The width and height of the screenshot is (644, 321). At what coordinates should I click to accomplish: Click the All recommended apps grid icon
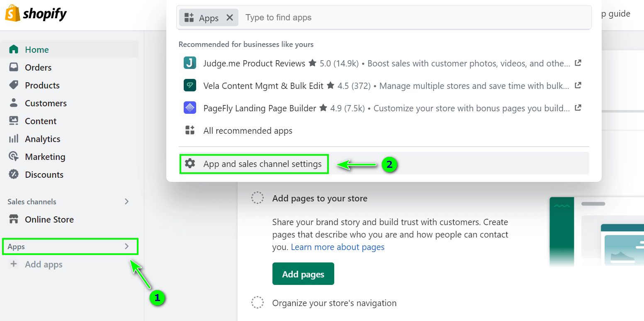point(190,130)
